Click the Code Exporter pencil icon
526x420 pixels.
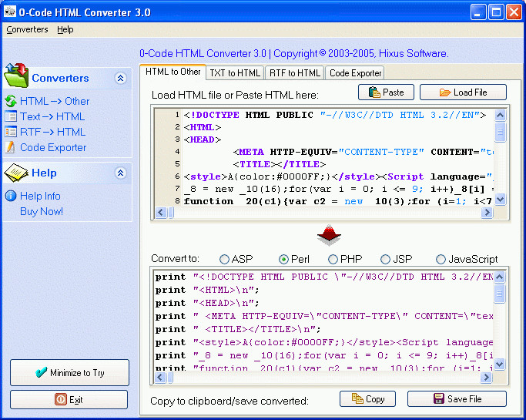click(x=11, y=147)
